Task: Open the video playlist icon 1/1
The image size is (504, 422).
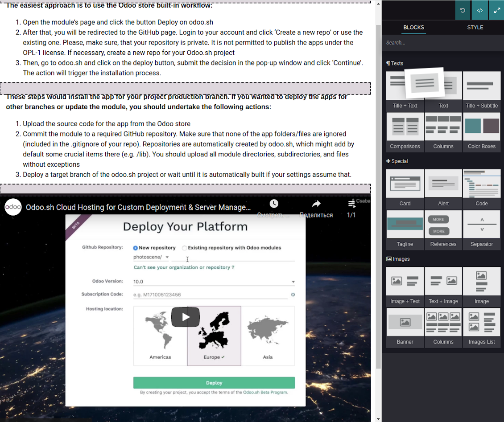Action: click(351, 204)
